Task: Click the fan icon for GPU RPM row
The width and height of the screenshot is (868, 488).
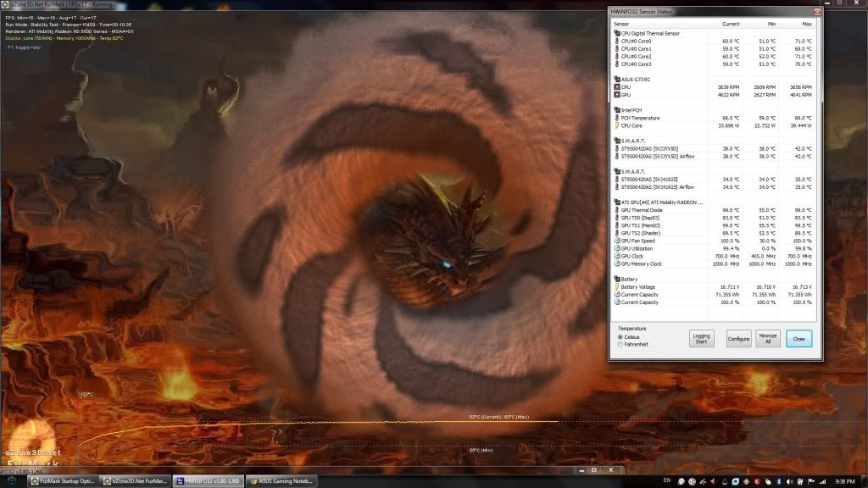Action: (617, 95)
